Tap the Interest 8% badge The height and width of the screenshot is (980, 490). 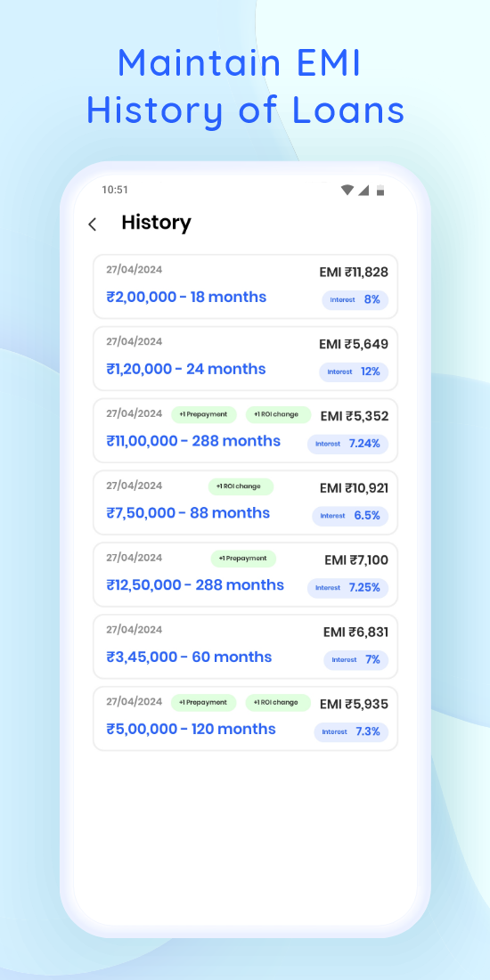(x=355, y=300)
